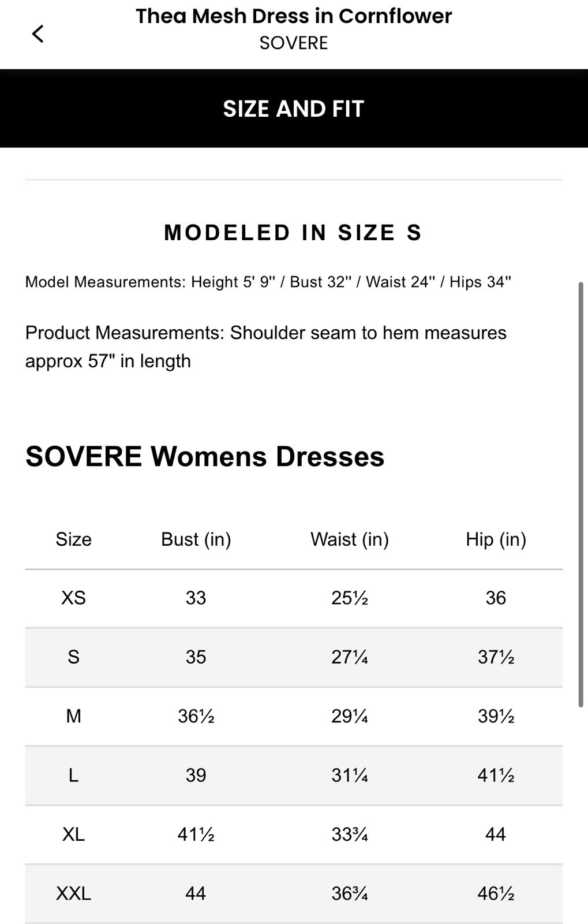The height and width of the screenshot is (924, 588).
Task: Tap the divider line below the banner
Action: [294, 180]
